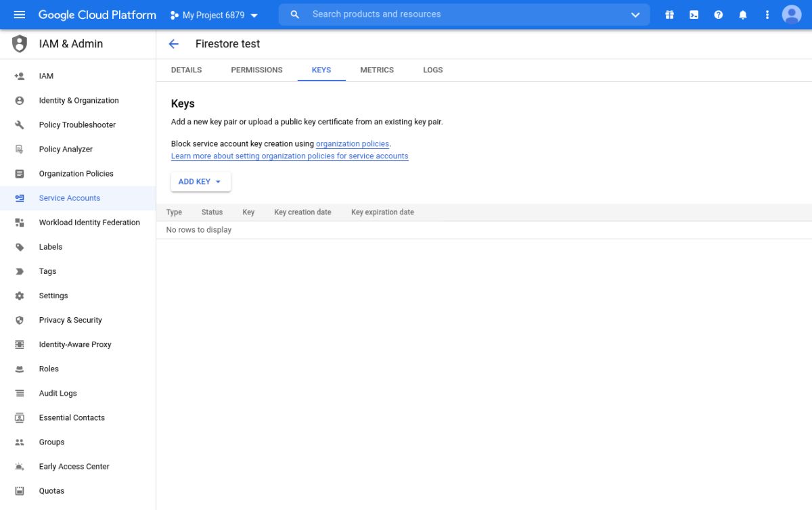Switch to the DETAILS tab
The width and height of the screenshot is (812, 510).
click(x=186, y=70)
